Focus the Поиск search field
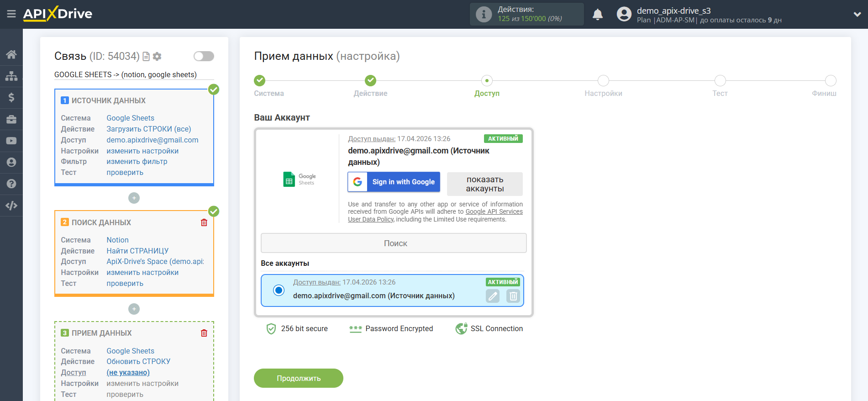868x401 pixels. point(394,243)
